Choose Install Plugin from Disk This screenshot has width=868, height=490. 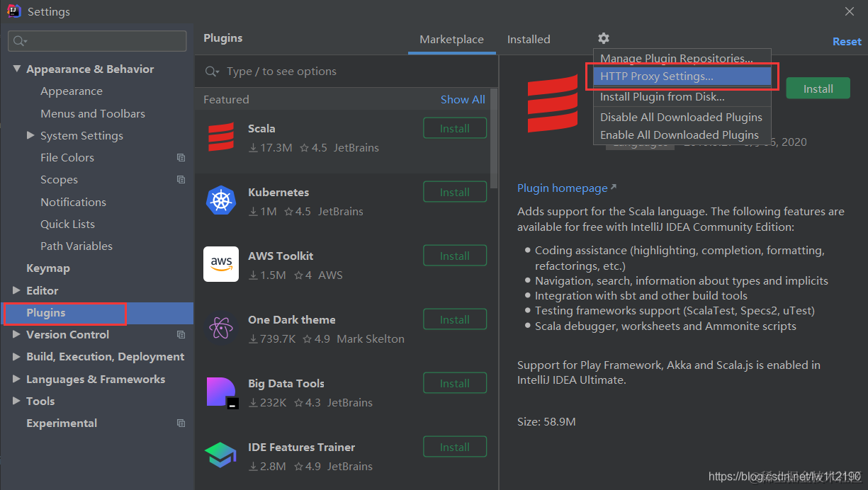click(682, 97)
